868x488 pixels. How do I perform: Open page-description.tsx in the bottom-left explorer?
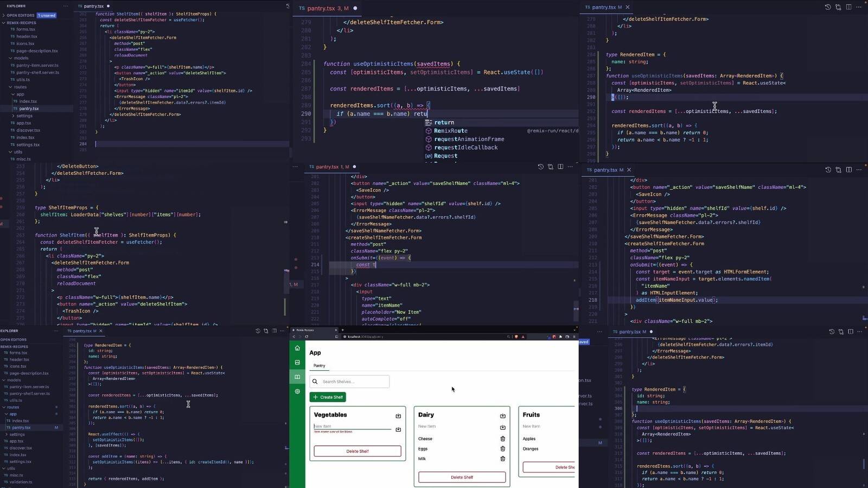click(x=29, y=373)
